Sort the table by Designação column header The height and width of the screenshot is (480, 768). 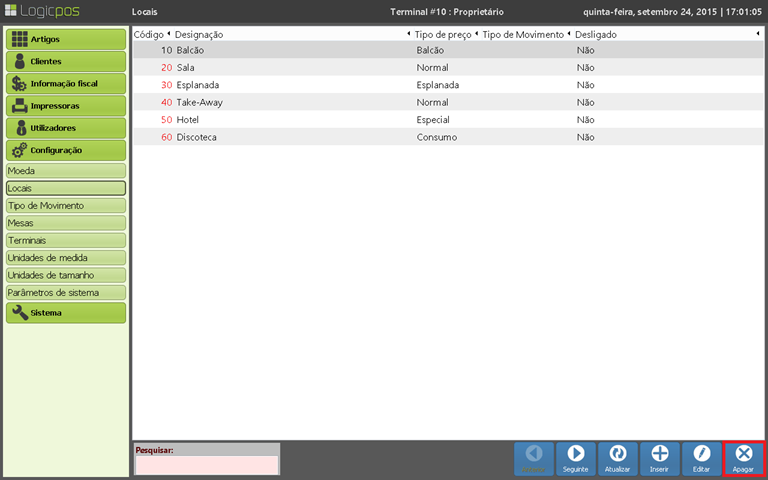point(290,34)
